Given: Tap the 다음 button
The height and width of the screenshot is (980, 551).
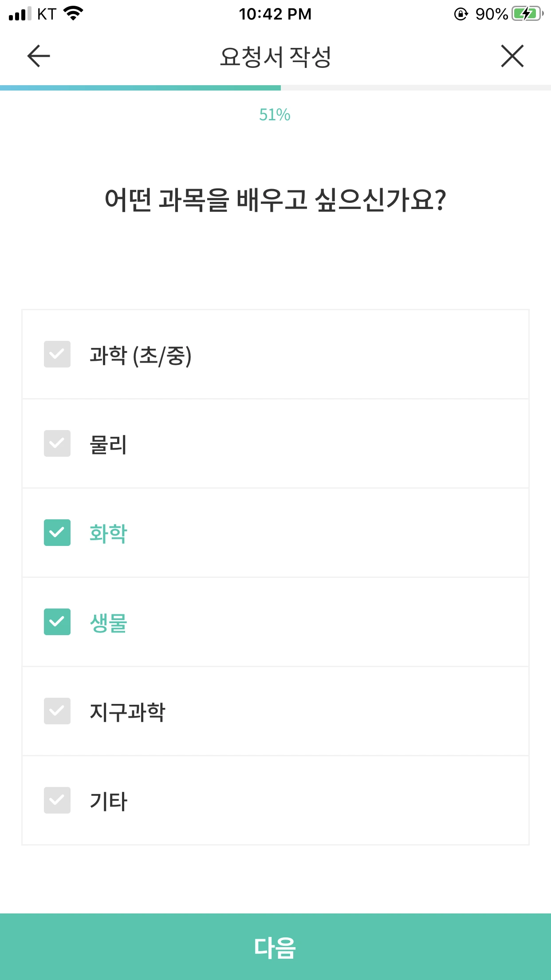Looking at the screenshot, I should 275,947.
